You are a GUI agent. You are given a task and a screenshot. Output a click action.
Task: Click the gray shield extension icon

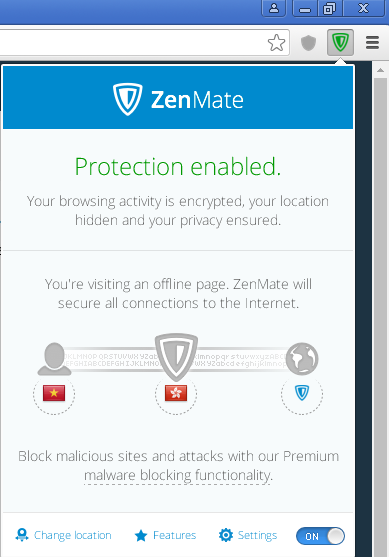tap(308, 43)
